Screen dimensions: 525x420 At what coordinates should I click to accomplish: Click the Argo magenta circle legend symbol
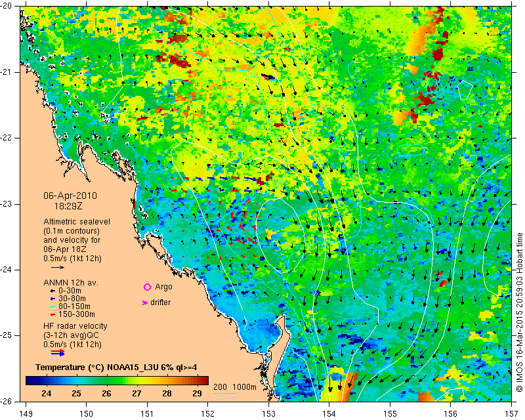[147, 287]
